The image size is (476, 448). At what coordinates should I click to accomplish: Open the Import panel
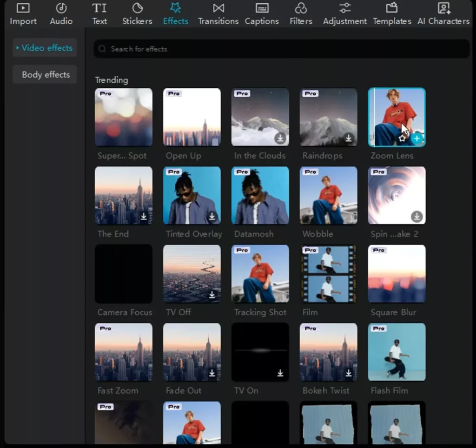(x=23, y=14)
